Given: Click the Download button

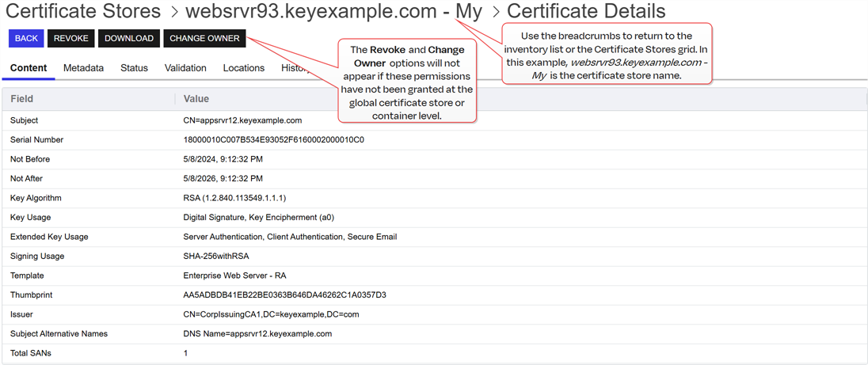Looking at the screenshot, I should pyautogui.click(x=128, y=38).
